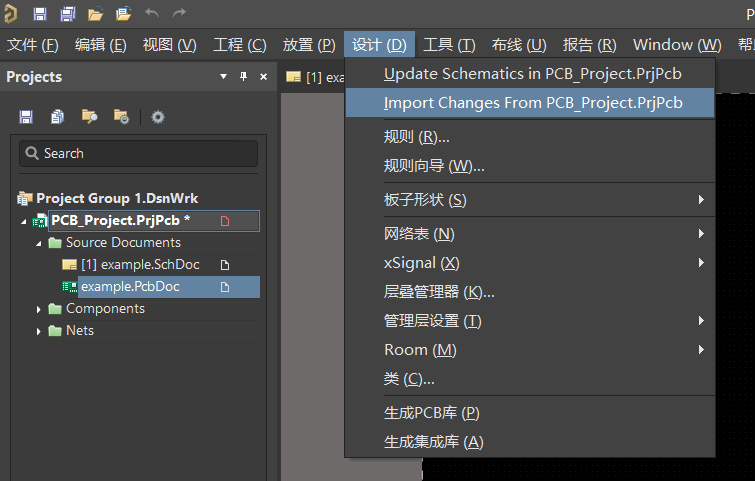The image size is (755, 481).
Task: Open 规则 (R)... design rules
Action: (530, 137)
